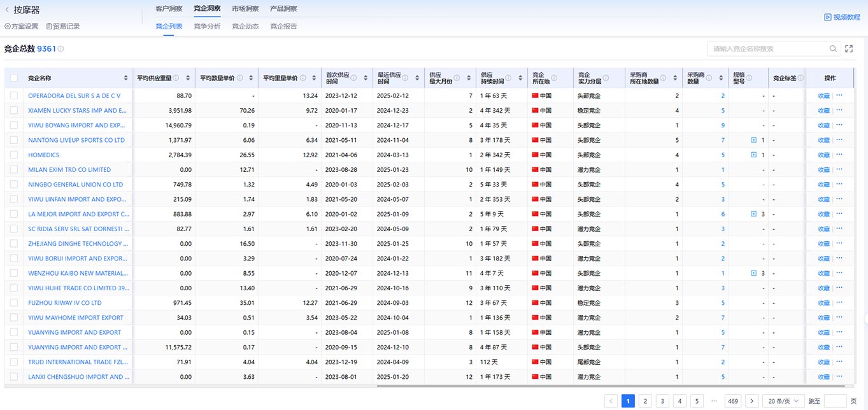
Task: Open more actions for HOMEDICS row
Action: (839, 155)
